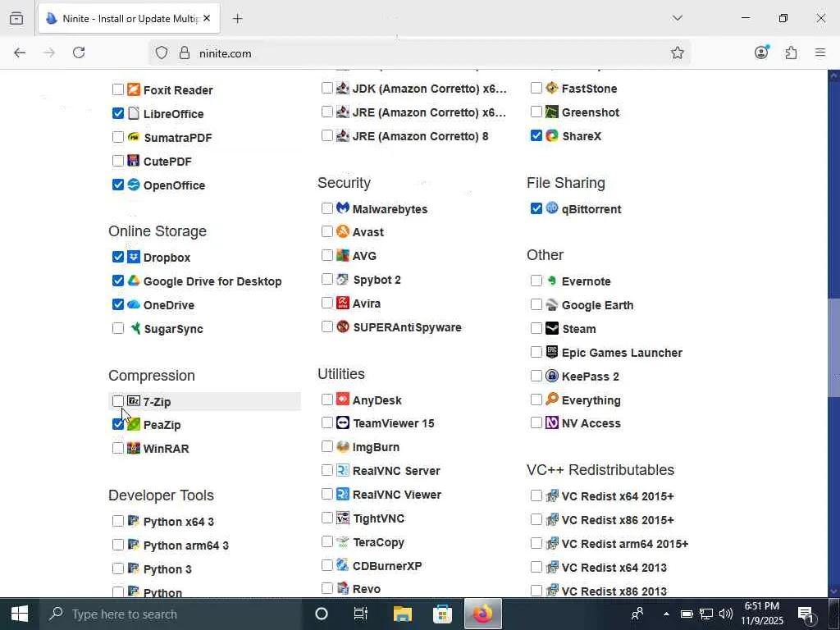The width and height of the screenshot is (840, 630).
Task: Tick the FastStone checkbox
Action: 536,88
